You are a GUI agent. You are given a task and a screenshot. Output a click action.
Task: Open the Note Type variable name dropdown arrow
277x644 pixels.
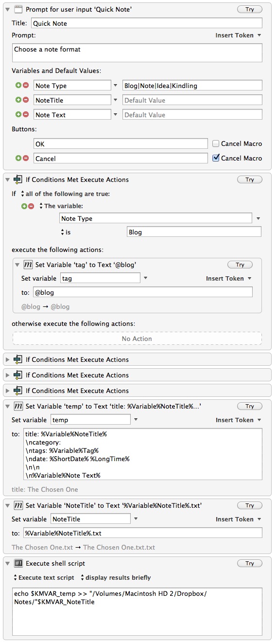click(116, 85)
